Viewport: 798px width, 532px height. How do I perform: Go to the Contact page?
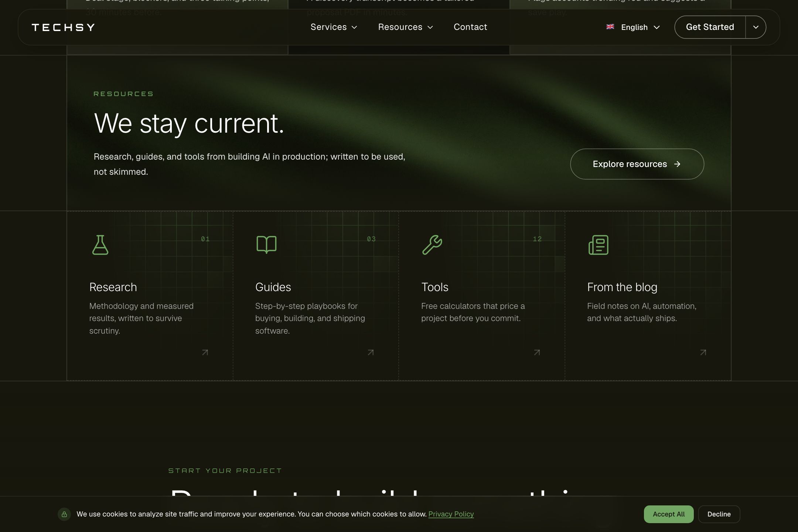pos(470,27)
